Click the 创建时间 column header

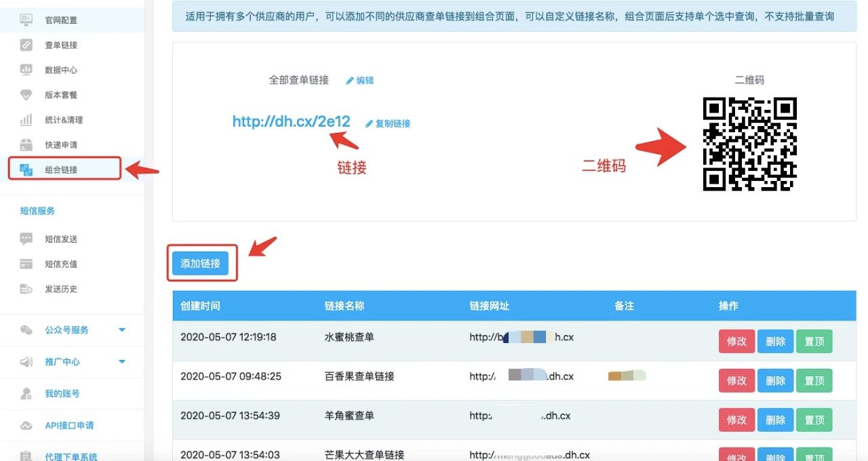point(200,306)
